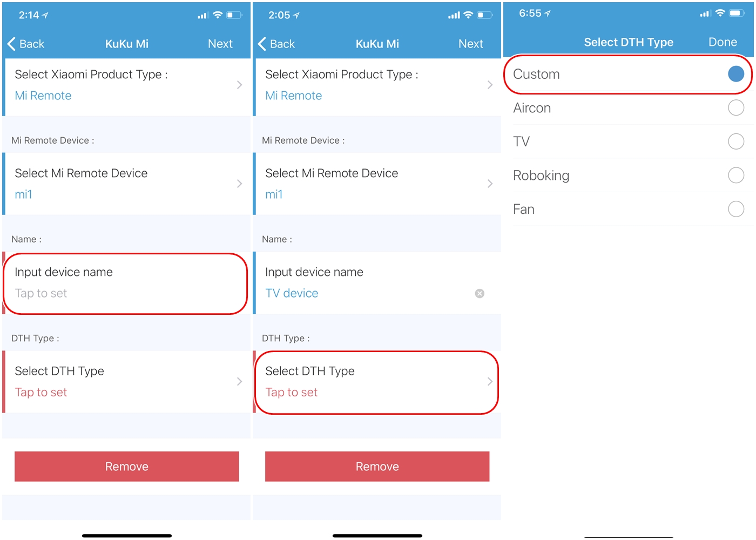Tap Mi Remote value in 2:14 screen
This screenshot has width=756, height=540.
pyautogui.click(x=43, y=96)
